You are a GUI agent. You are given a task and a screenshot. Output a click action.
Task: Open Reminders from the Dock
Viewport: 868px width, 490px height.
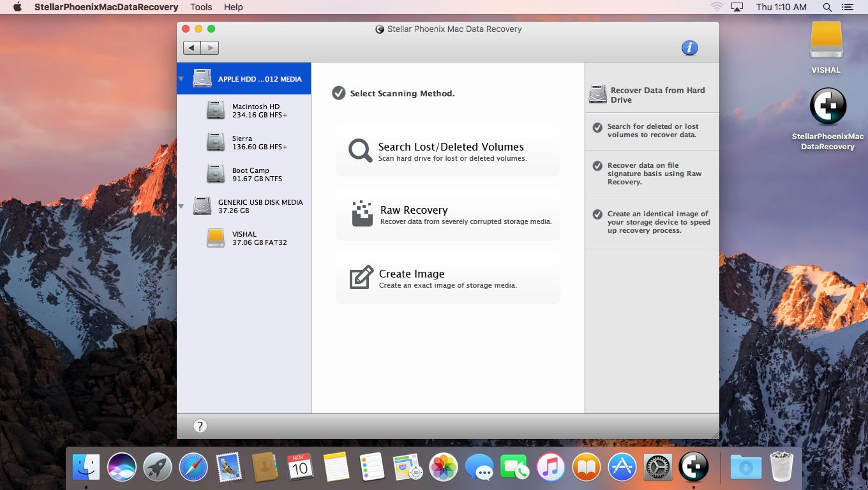[x=371, y=467]
